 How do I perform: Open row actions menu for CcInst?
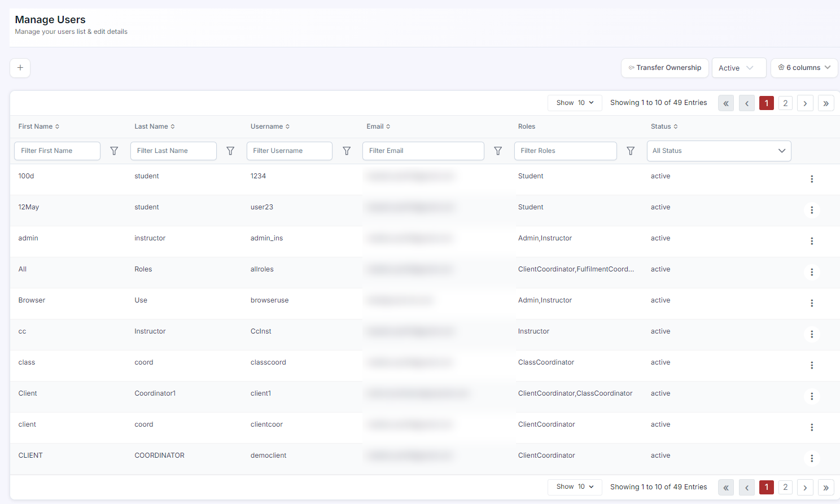[x=812, y=334]
